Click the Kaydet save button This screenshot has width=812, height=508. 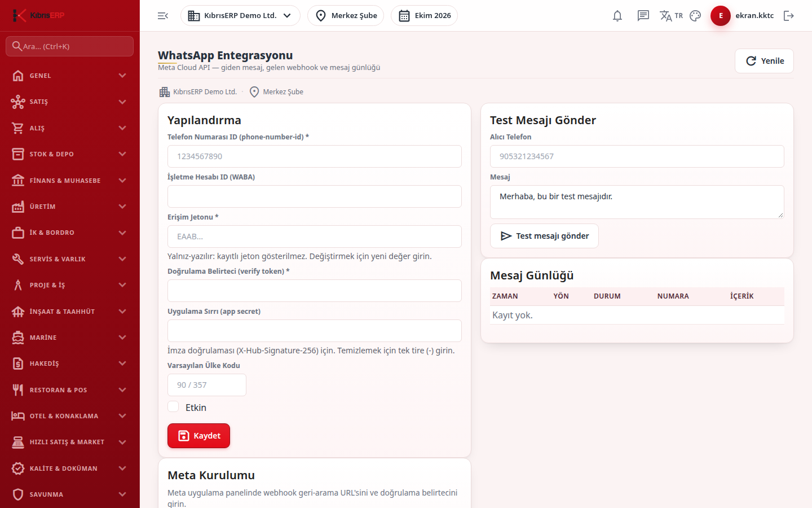(x=198, y=436)
